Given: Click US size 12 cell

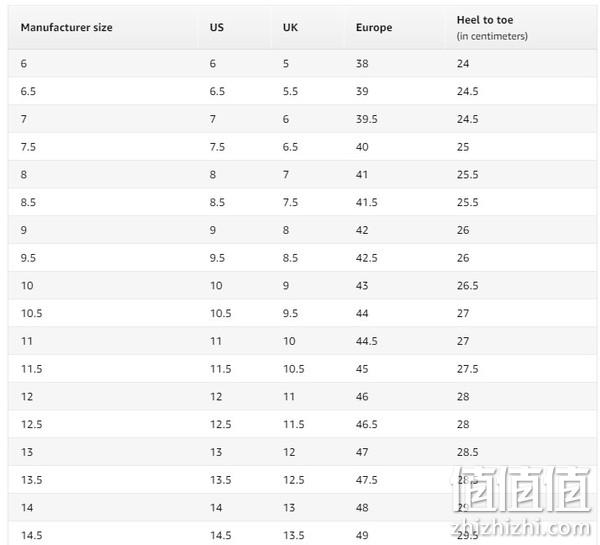Looking at the screenshot, I should tap(216, 397).
